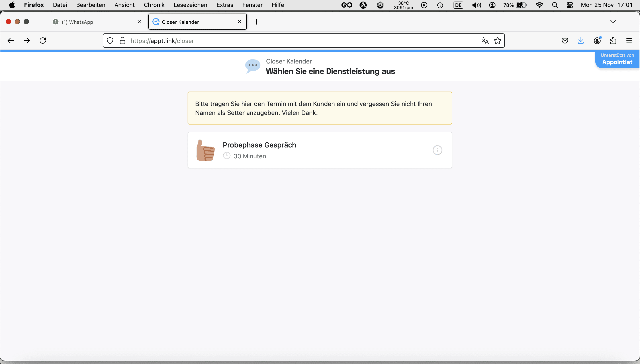Open a new tab with plus button
Screen dimensions: 640x364
pyautogui.click(x=256, y=22)
